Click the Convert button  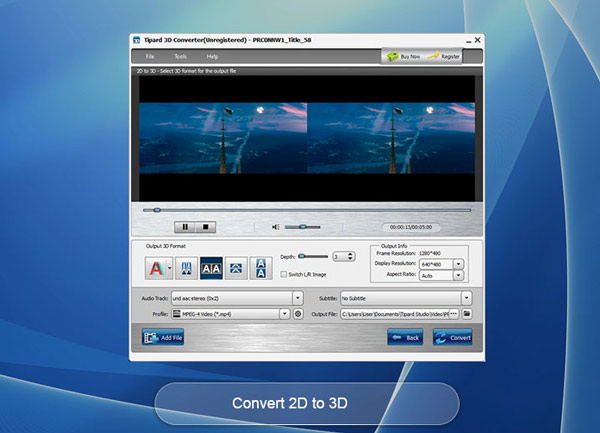(x=452, y=337)
